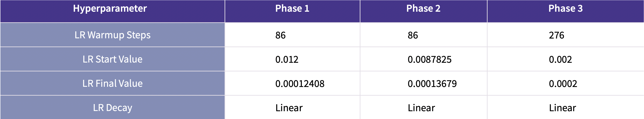This screenshot has height=119, width=644.
Task: Select the Phase 3 column header
Action: pyautogui.click(x=565, y=9)
